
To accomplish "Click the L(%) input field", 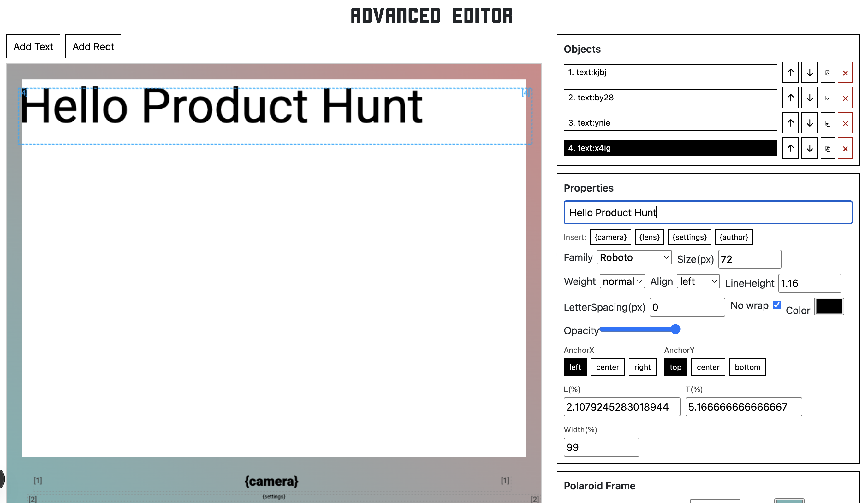I will pyautogui.click(x=622, y=407).
